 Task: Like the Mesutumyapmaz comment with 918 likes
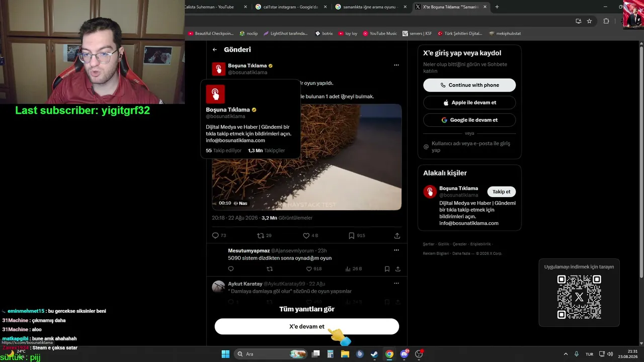[x=314, y=269]
